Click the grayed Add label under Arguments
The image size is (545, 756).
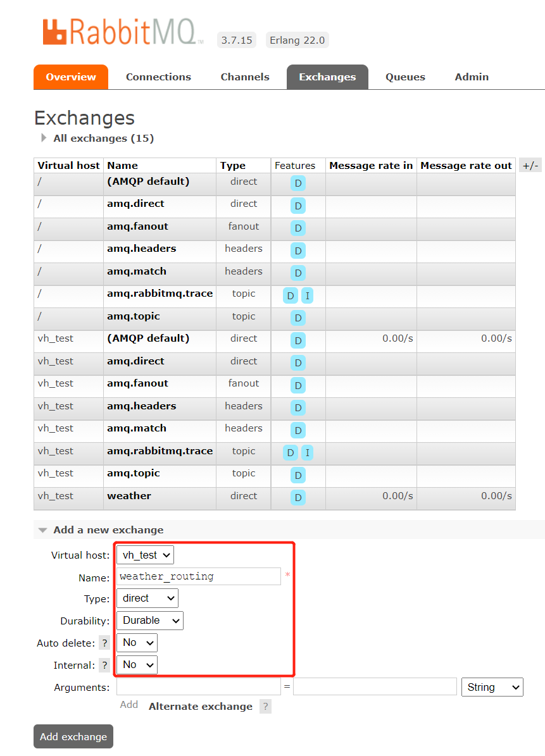click(128, 704)
